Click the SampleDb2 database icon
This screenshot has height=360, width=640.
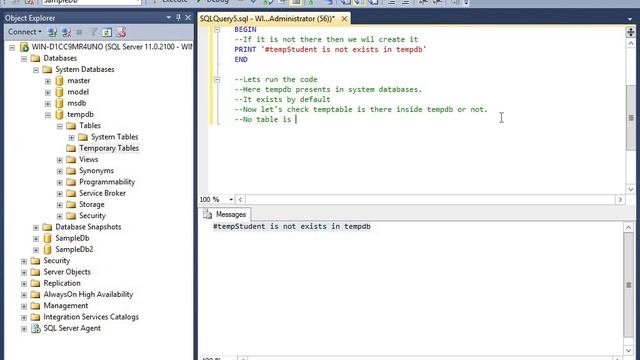48,249
